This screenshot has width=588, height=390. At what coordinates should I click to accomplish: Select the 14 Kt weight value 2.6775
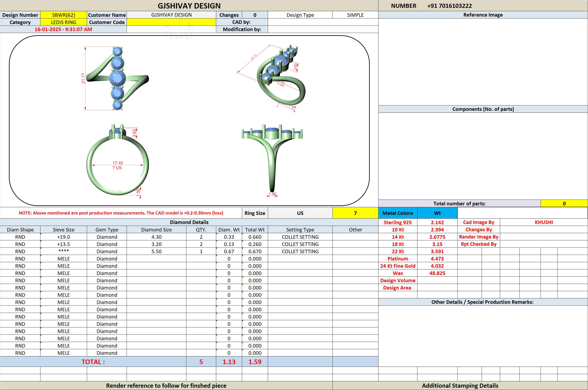point(437,237)
